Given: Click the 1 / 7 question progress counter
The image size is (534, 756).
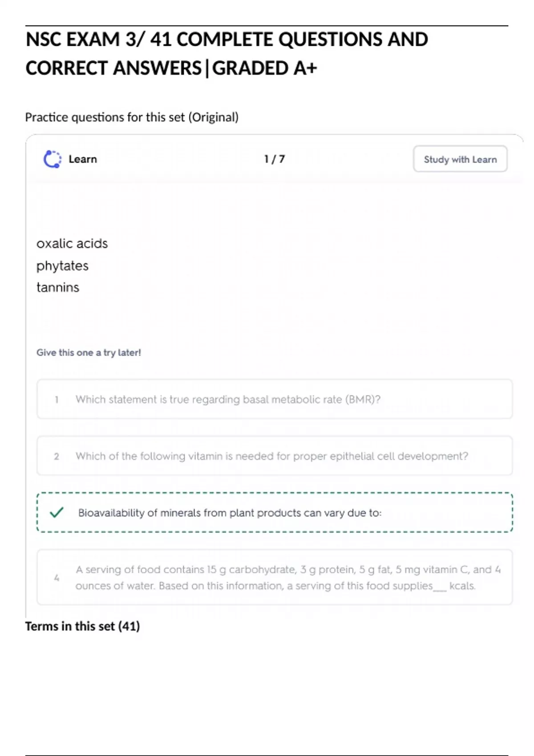Looking at the screenshot, I should [274, 159].
